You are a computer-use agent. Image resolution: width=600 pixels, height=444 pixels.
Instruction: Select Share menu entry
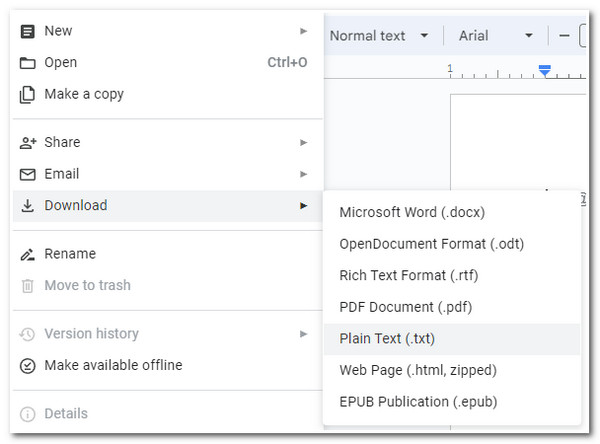pos(168,142)
